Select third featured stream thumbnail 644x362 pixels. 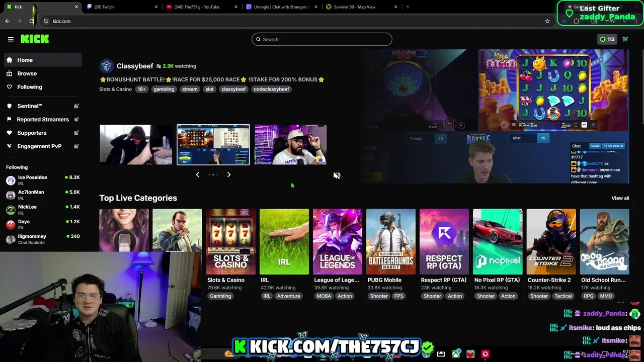tap(291, 144)
